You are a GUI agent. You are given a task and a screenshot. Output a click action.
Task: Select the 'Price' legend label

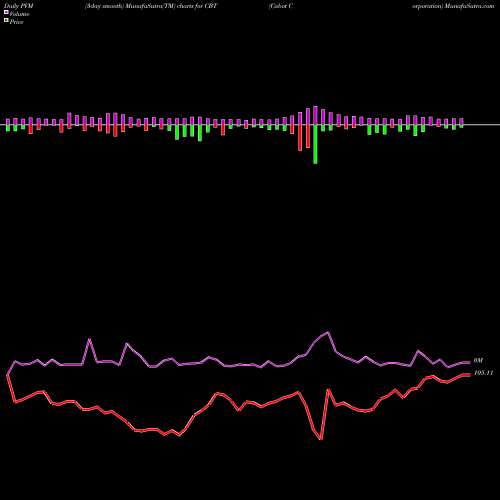pos(16,22)
